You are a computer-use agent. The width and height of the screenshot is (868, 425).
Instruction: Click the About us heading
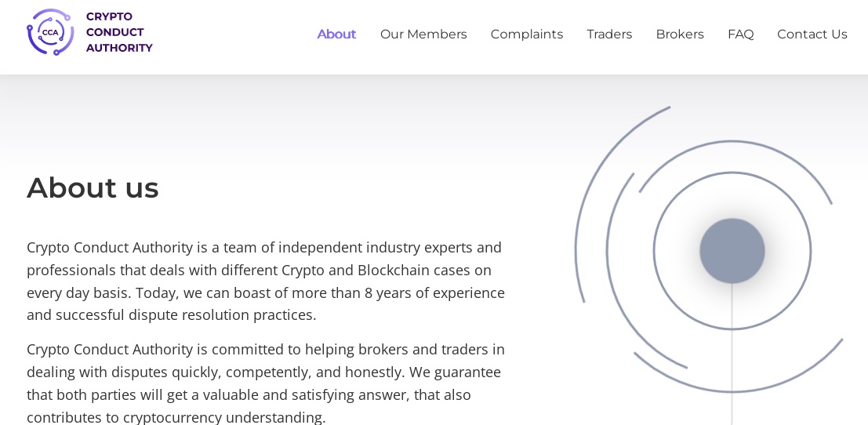[93, 187]
